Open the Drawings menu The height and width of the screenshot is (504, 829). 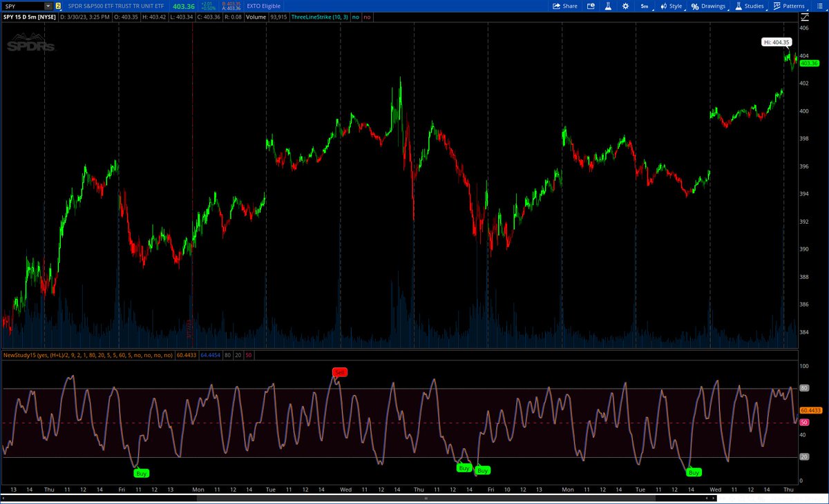click(709, 6)
